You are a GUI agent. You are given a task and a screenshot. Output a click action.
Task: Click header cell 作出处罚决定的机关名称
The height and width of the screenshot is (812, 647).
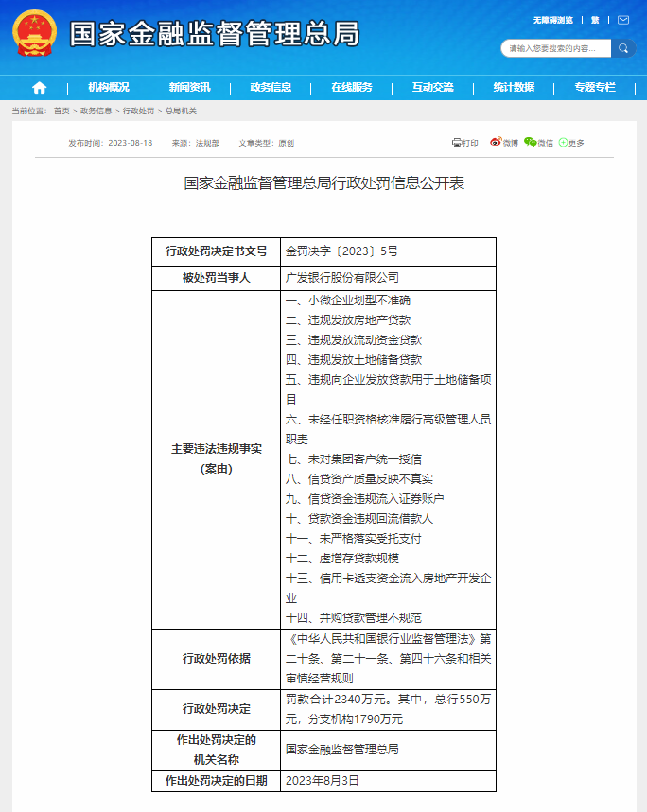coord(216,750)
